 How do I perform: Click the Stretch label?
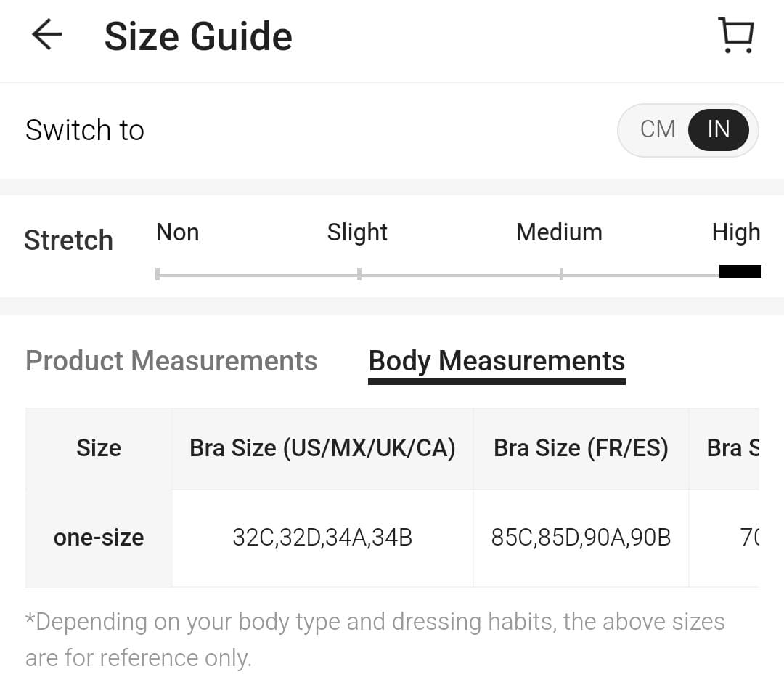(x=68, y=240)
